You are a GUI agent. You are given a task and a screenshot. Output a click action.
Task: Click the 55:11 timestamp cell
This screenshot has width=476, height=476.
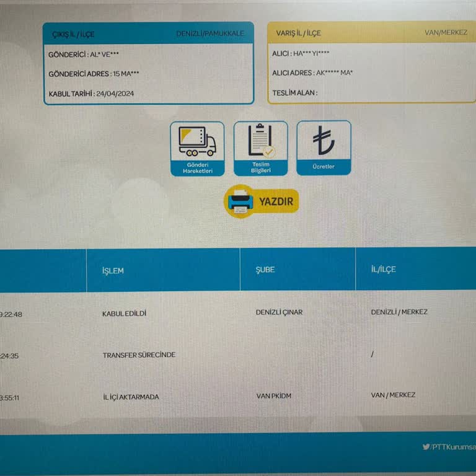(x=10, y=398)
